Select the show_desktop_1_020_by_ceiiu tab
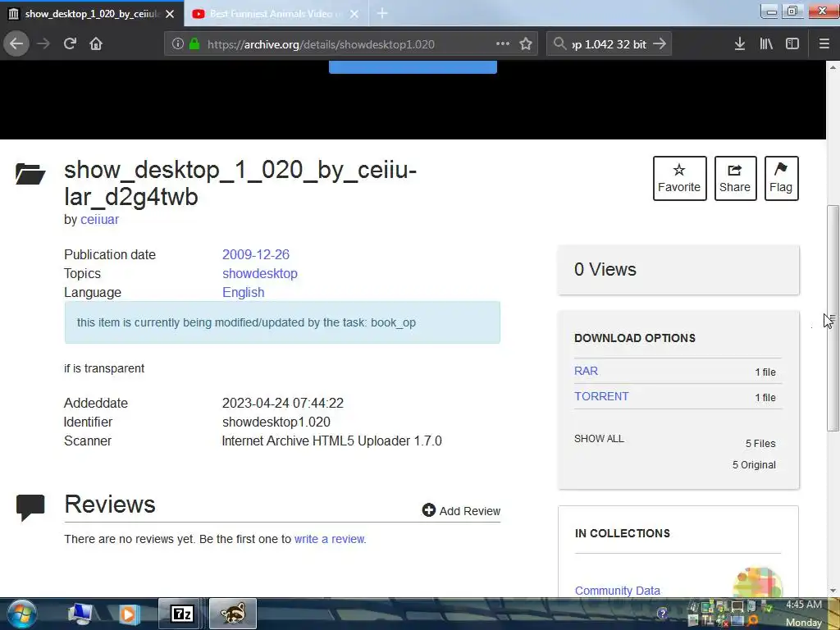840x630 pixels. pos(92,14)
